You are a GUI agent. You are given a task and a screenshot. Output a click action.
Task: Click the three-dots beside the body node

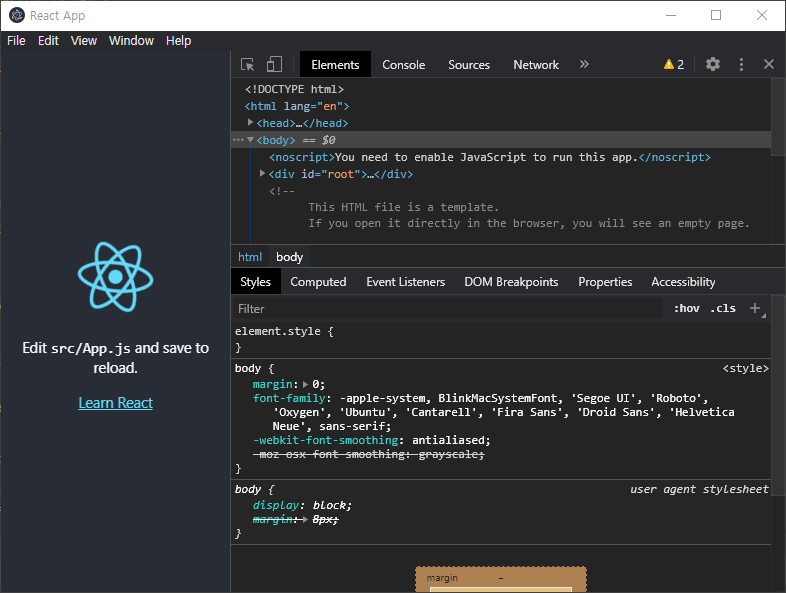(238, 140)
